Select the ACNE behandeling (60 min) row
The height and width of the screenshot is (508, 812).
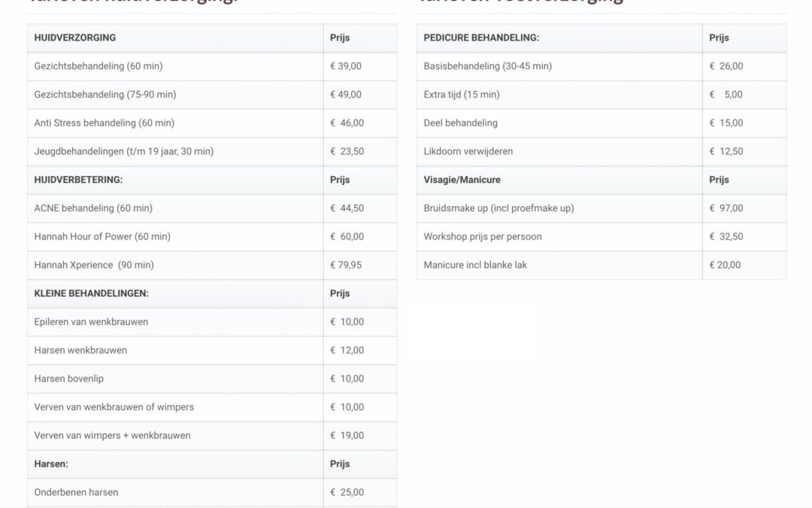93,208
